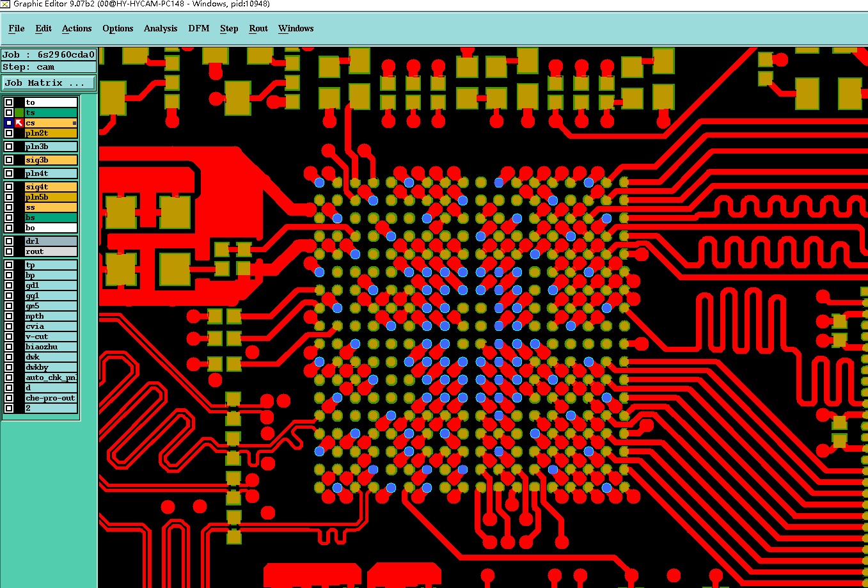This screenshot has height=588, width=868.
Task: Click the Graphic Editor title bar icon
Action: (x=5, y=4)
